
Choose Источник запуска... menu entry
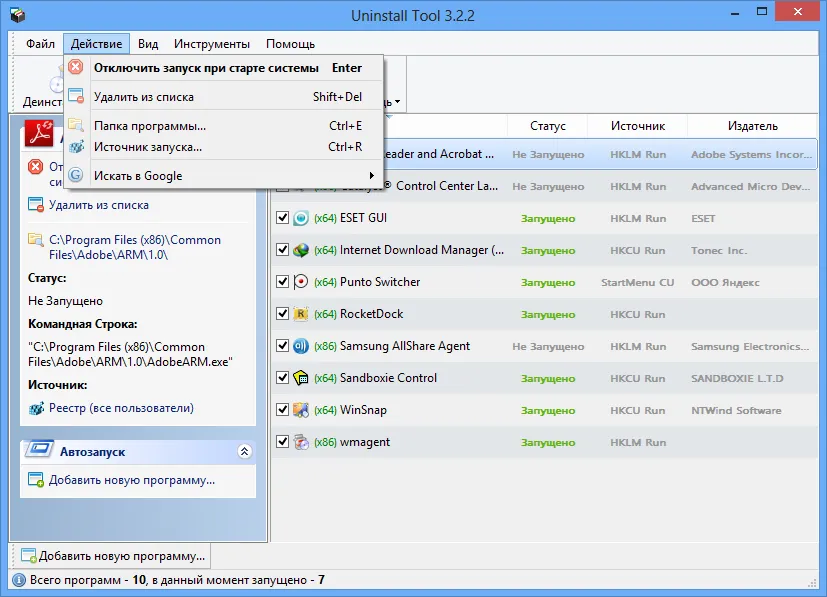[224, 147]
